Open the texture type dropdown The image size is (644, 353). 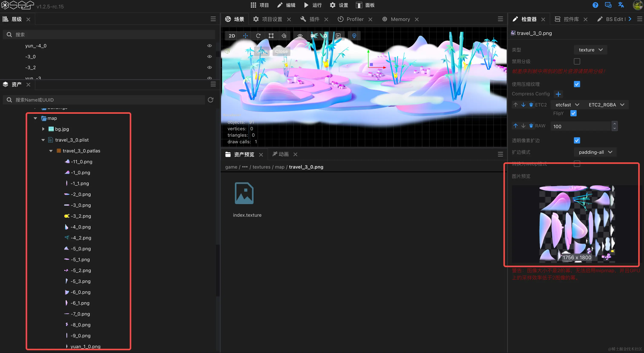[x=591, y=50]
